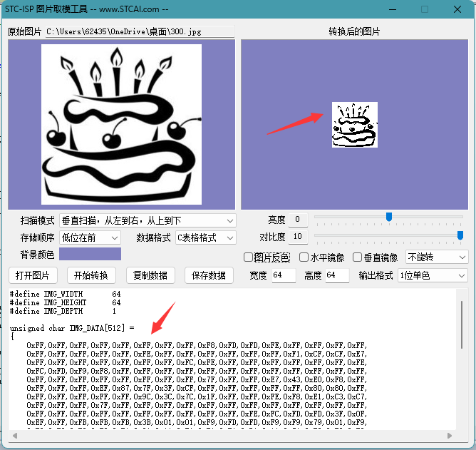Click the #define IMG_HEIGHT line

coord(65,302)
